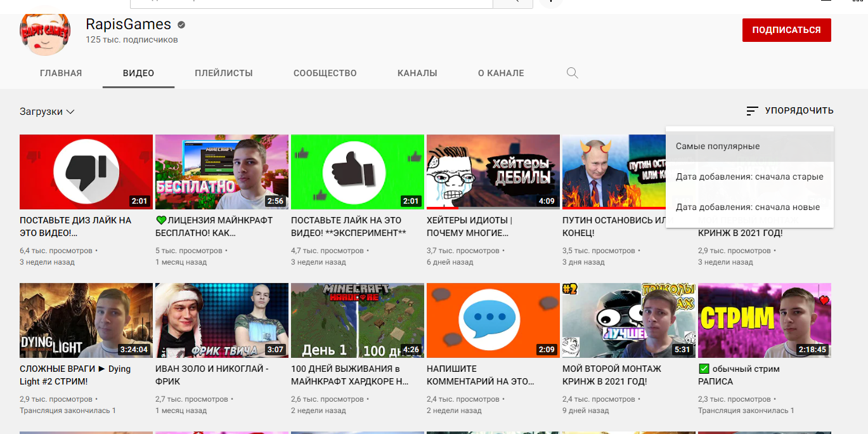Click the Dying Light stream thumbnail
868x434 pixels.
coord(86,320)
